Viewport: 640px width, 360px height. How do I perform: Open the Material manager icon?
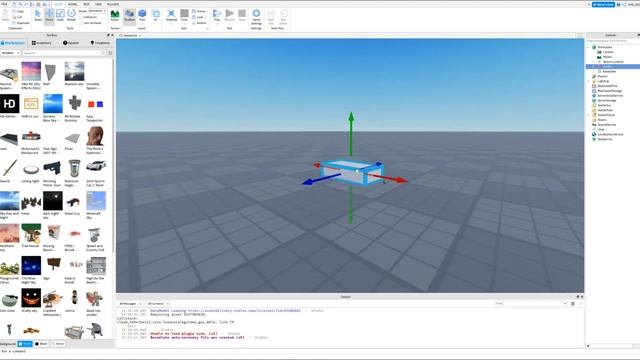point(171,16)
